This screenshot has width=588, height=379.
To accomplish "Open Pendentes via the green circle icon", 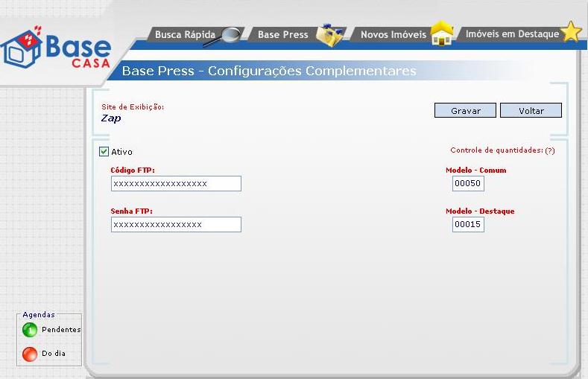I will coord(30,330).
